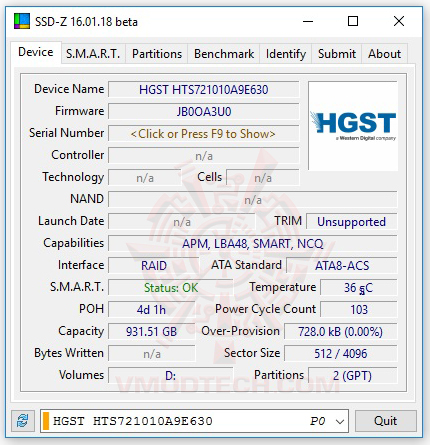Go to the Submit tab

[x=337, y=54]
